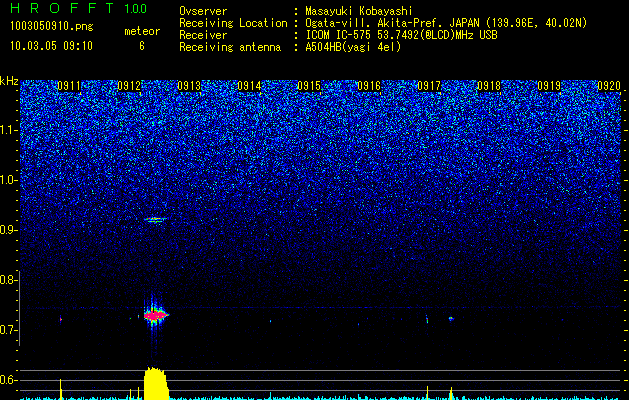
Task: Select the ICOM IC-575 receiver description
Action: click(x=401, y=35)
